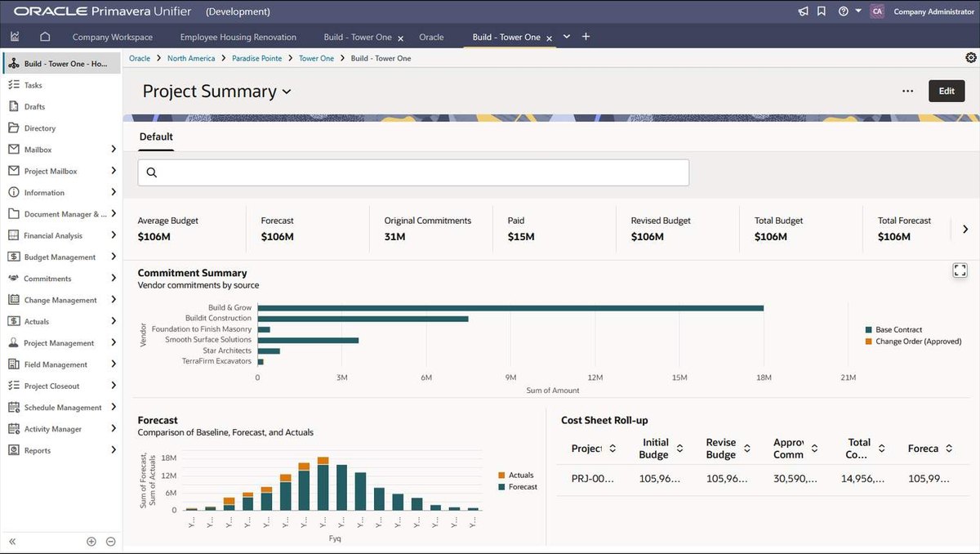Open the help question mark icon
Screen dimensions: 980x554
pyautogui.click(x=843, y=11)
